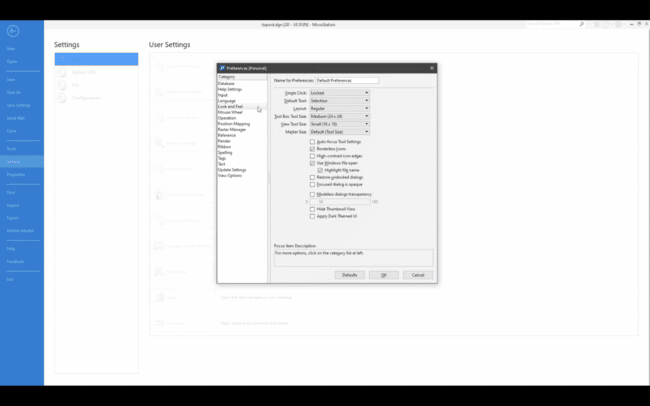Click Open in the backstage menu
Screen dimensions: 650x406
pyautogui.click(x=12, y=61)
